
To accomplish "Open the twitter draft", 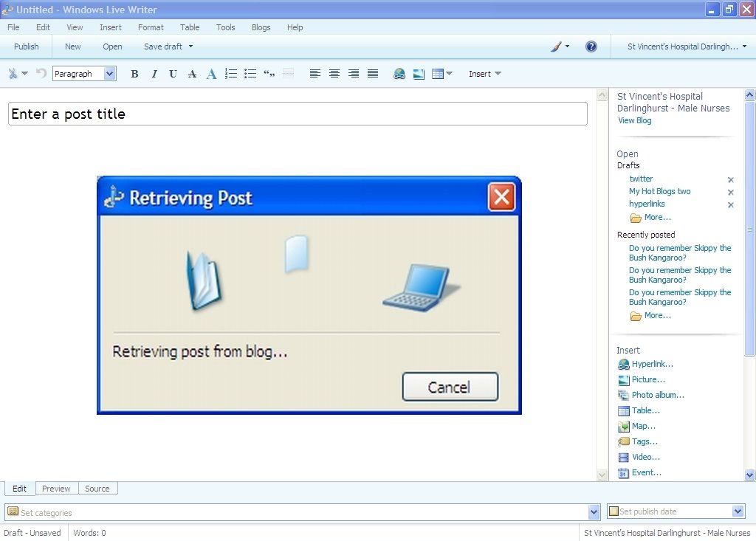I will [641, 179].
